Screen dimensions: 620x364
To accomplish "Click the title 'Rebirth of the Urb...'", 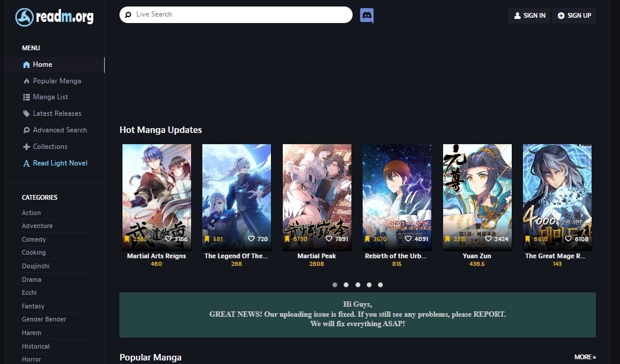I will (396, 256).
